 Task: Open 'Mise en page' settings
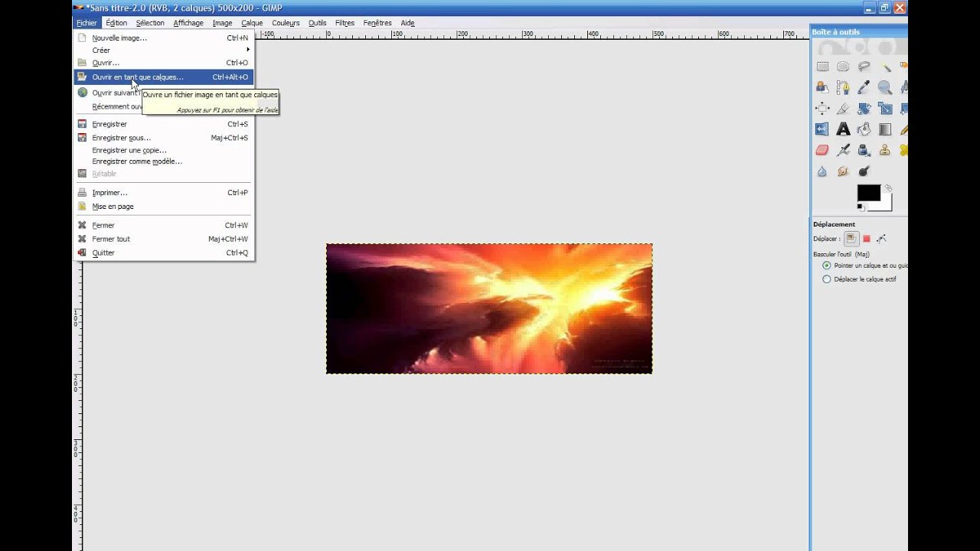[x=164, y=207]
